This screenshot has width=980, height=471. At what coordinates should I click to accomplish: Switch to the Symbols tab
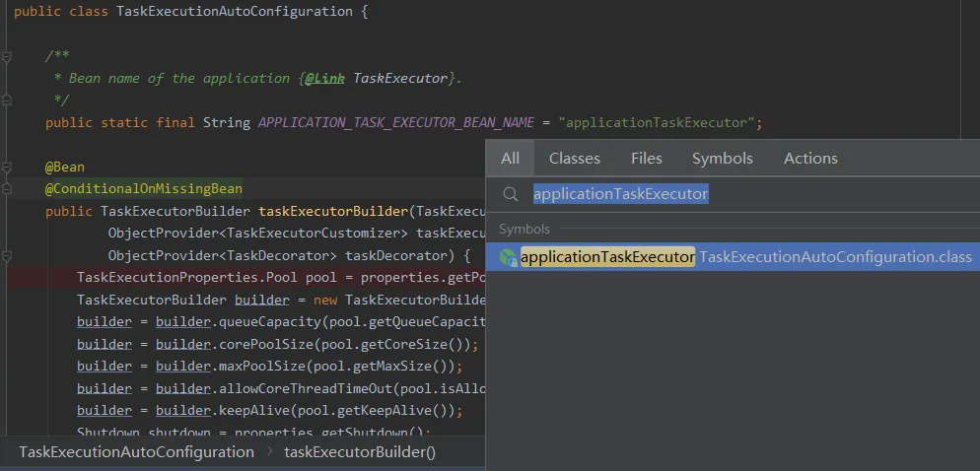(722, 158)
